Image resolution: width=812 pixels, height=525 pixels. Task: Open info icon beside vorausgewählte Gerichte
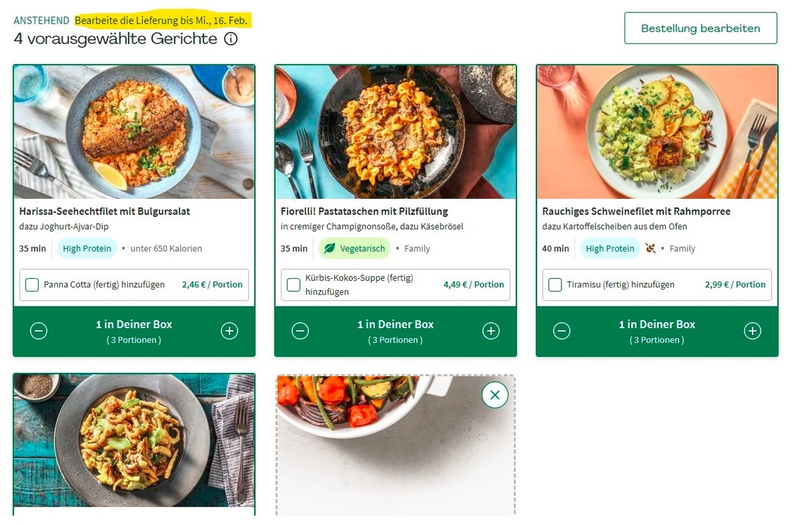[231, 39]
